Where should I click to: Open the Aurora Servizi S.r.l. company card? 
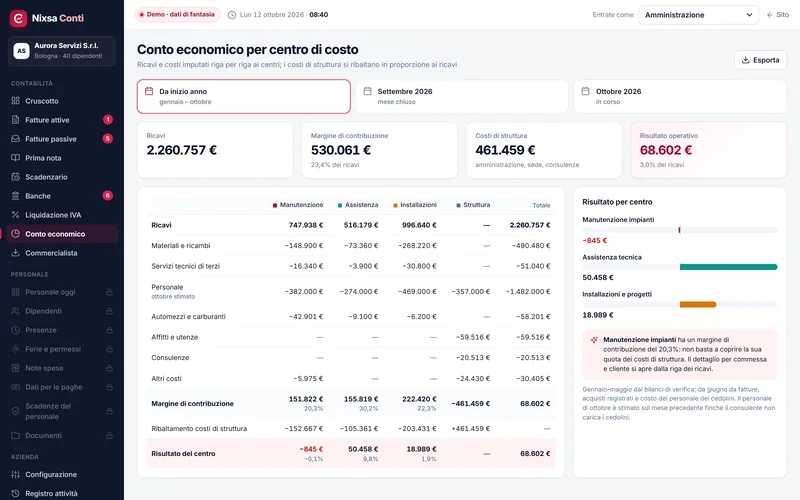(62, 51)
